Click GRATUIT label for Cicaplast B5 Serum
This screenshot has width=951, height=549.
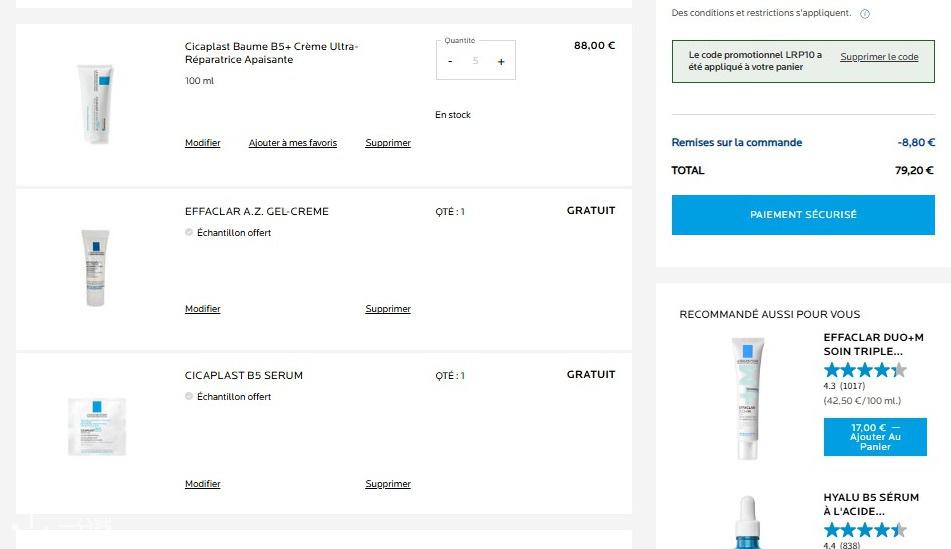tap(591, 374)
